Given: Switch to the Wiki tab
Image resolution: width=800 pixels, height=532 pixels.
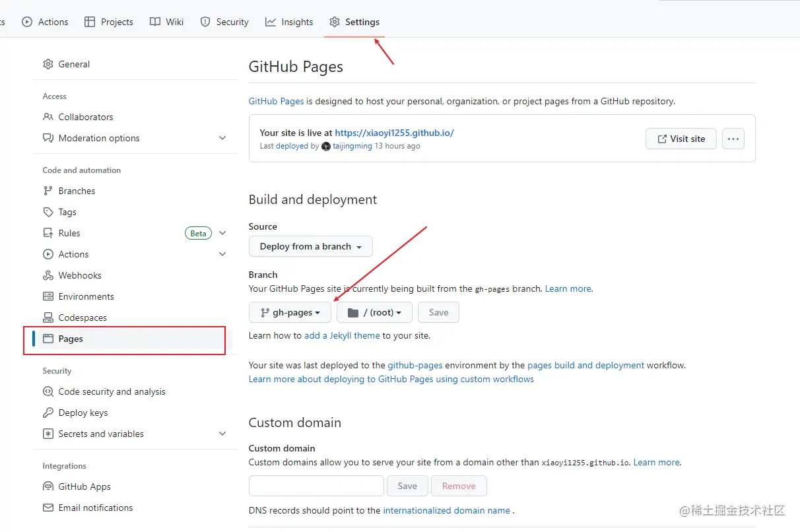Looking at the screenshot, I should [167, 22].
